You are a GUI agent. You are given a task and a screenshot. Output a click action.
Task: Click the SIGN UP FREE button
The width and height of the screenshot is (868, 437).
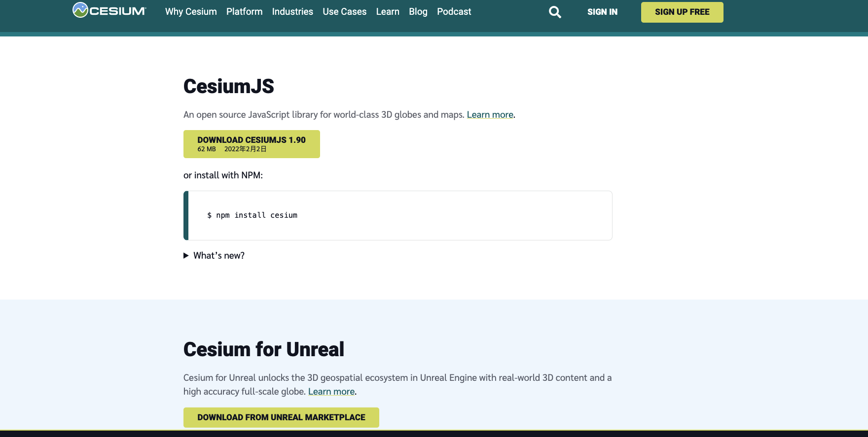click(682, 12)
